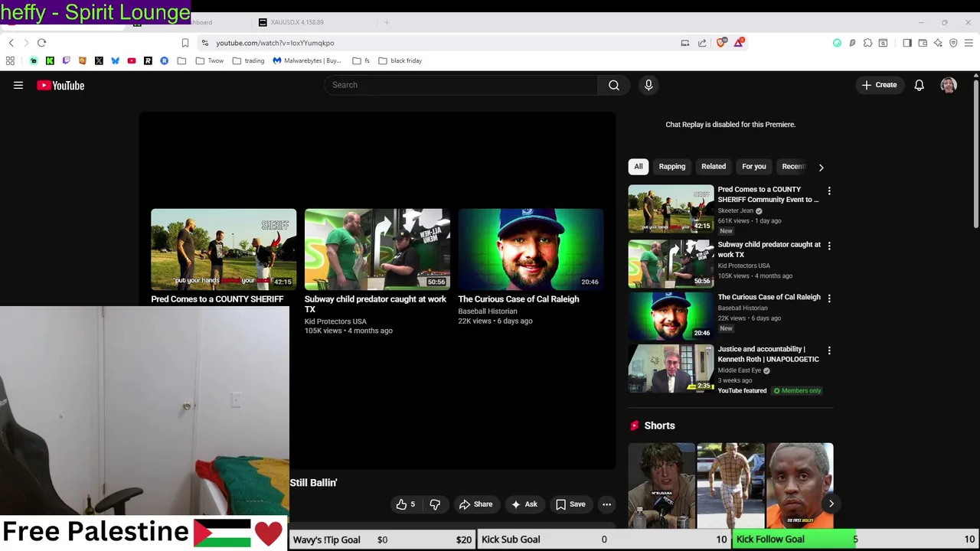Open options for Justice and accountability video
The image size is (980, 551).
829,350
